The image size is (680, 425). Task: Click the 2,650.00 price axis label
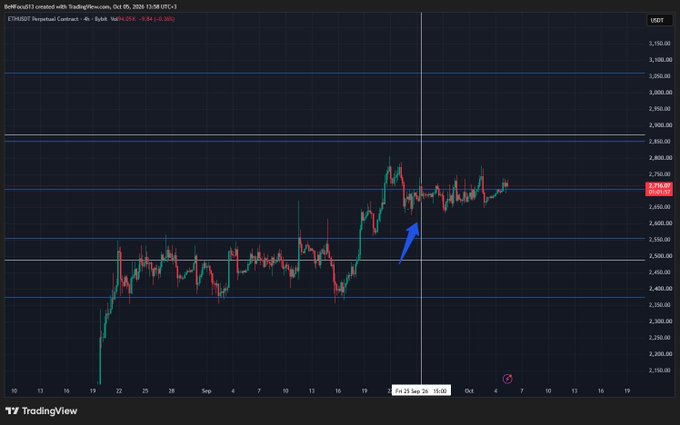[x=659, y=207]
